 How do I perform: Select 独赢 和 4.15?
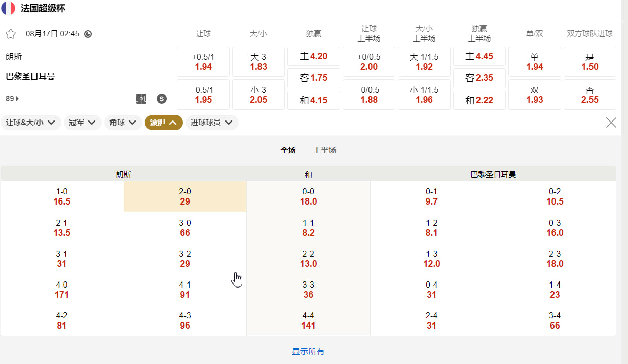point(314,100)
